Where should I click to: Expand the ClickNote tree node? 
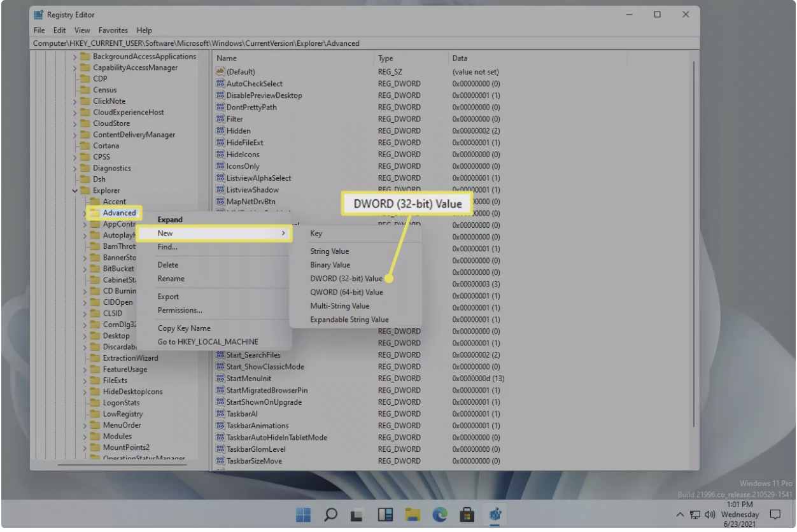click(x=75, y=101)
